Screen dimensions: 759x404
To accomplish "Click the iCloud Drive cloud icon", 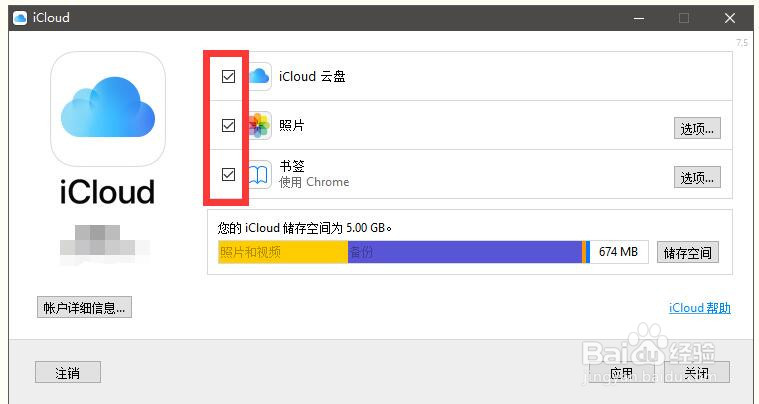I will point(259,76).
